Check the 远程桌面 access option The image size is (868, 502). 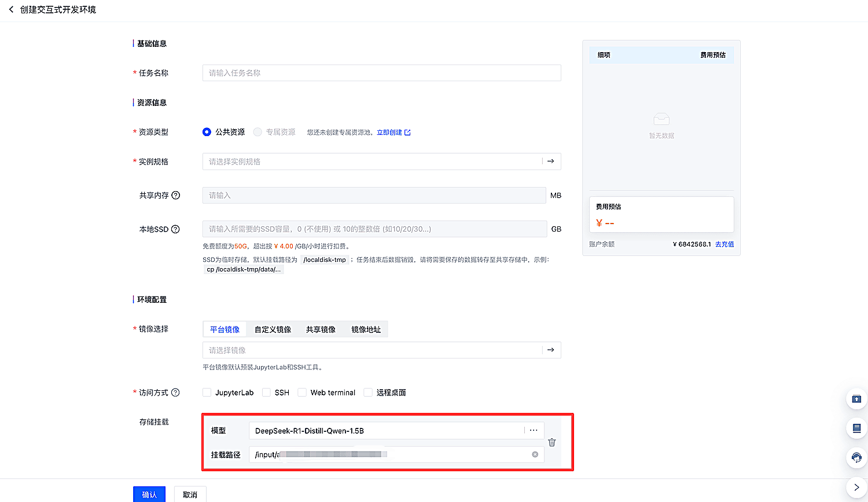tap(367, 393)
